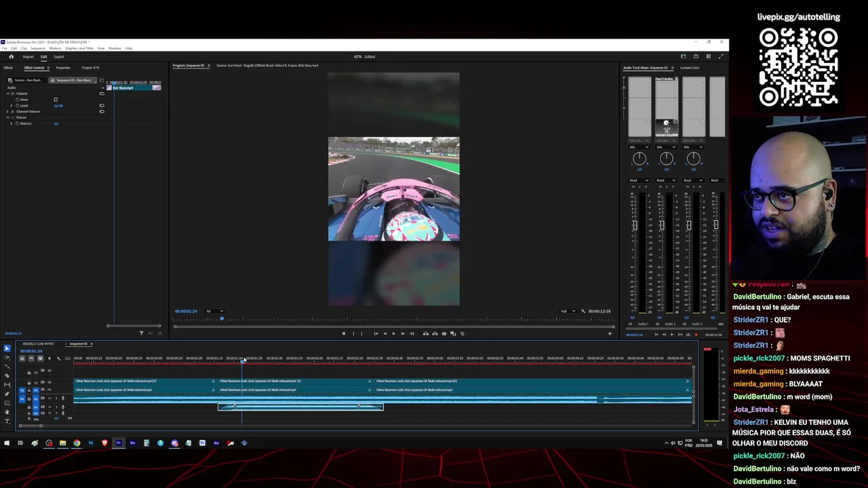Toggle the V3 track output eye
The image size is (868, 488).
[50, 371]
